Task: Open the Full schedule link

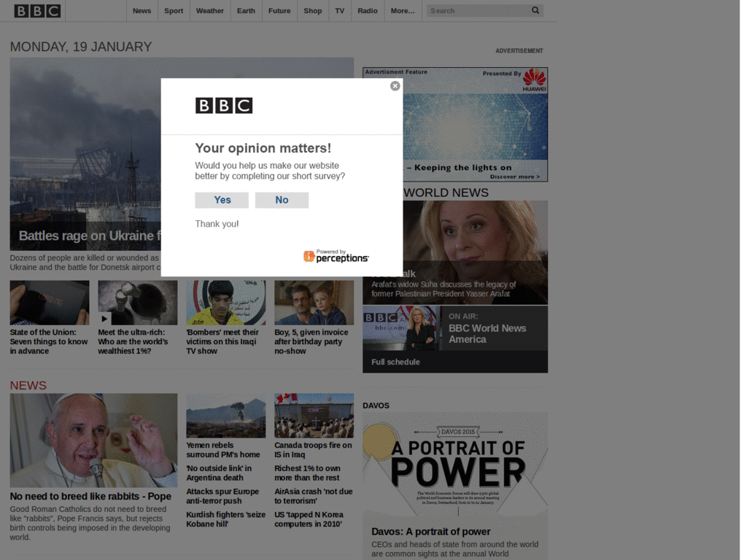Action: (395, 362)
